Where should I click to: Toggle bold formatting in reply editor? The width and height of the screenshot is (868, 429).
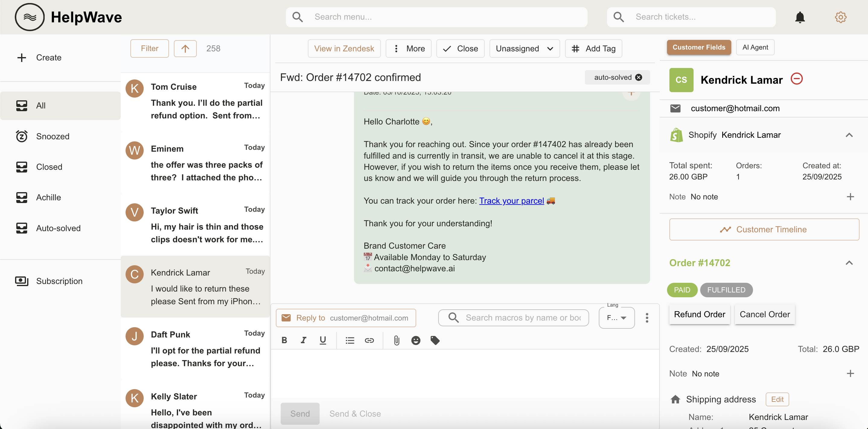(284, 340)
